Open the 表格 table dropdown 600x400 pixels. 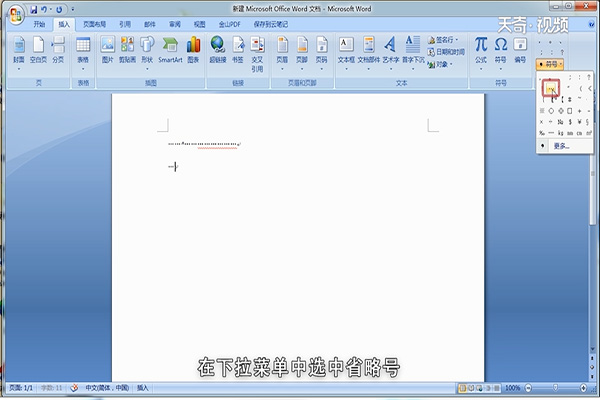pyautogui.click(x=83, y=49)
